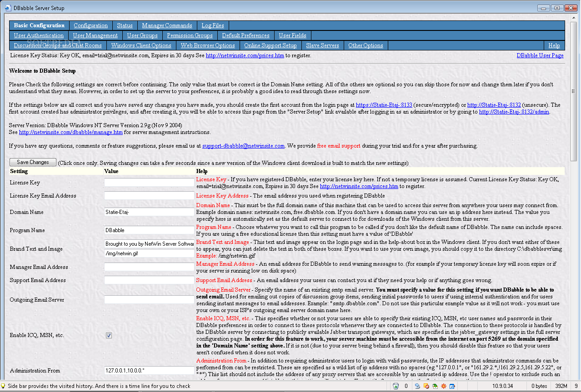
Task: Click the green arrow icon in status bar
Action: [435, 386]
